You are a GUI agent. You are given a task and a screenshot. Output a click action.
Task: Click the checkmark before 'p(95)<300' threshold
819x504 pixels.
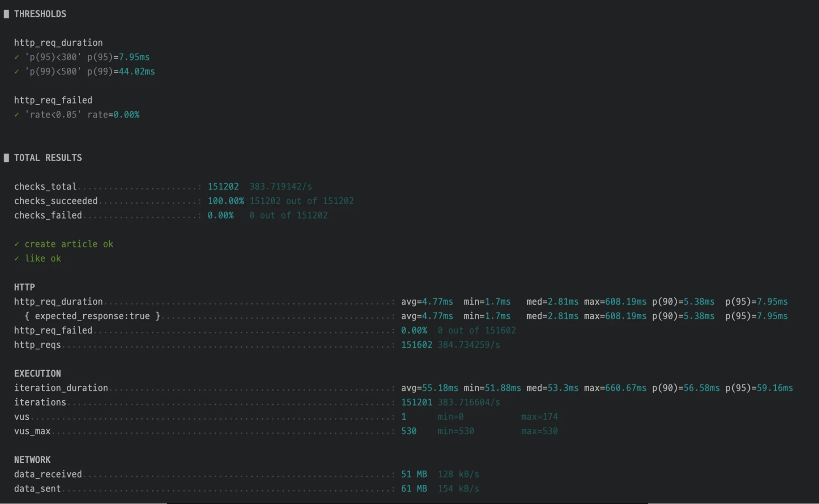(x=17, y=57)
